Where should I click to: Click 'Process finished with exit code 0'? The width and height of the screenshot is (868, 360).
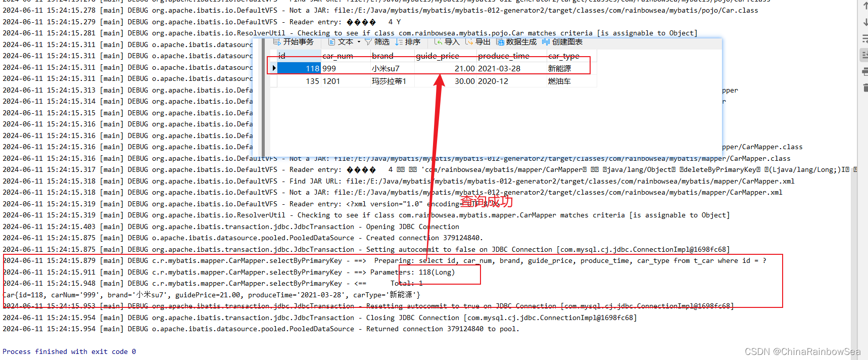tap(69, 351)
